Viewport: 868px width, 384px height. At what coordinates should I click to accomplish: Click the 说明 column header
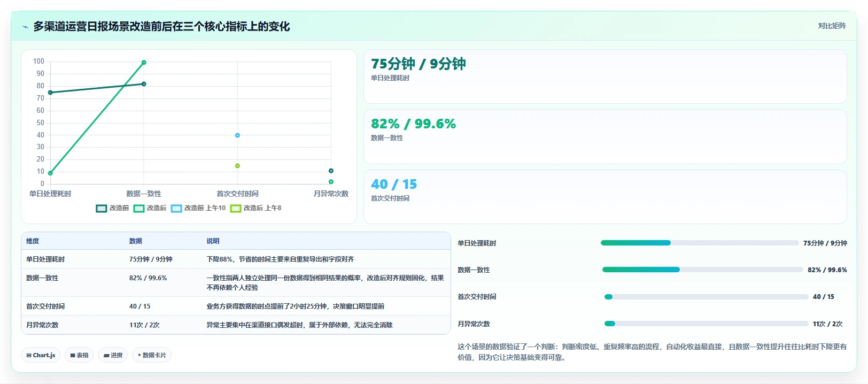(213, 241)
